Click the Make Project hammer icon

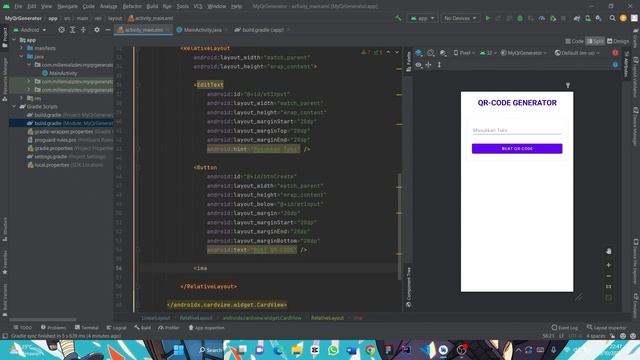[x=398, y=18]
